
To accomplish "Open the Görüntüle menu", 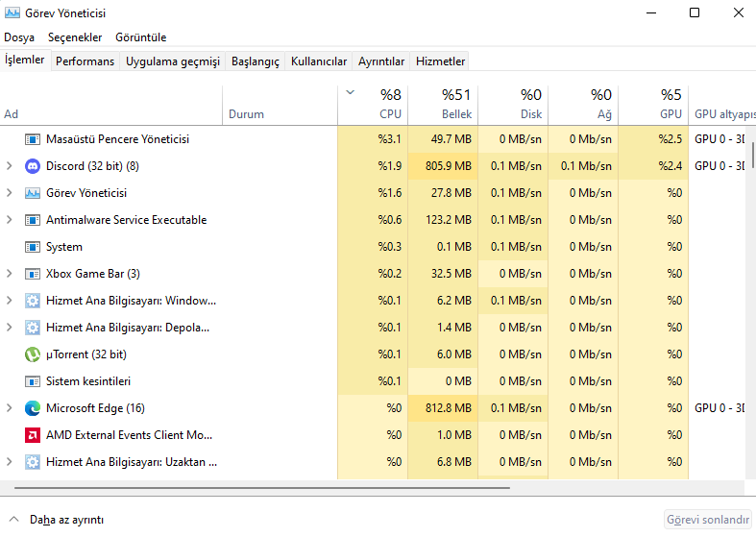I will click(x=141, y=37).
